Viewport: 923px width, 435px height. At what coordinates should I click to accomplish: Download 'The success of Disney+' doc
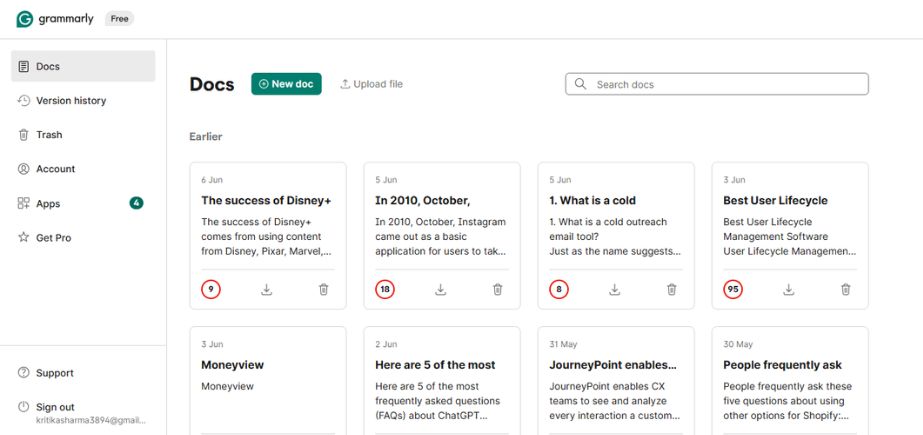(x=267, y=290)
